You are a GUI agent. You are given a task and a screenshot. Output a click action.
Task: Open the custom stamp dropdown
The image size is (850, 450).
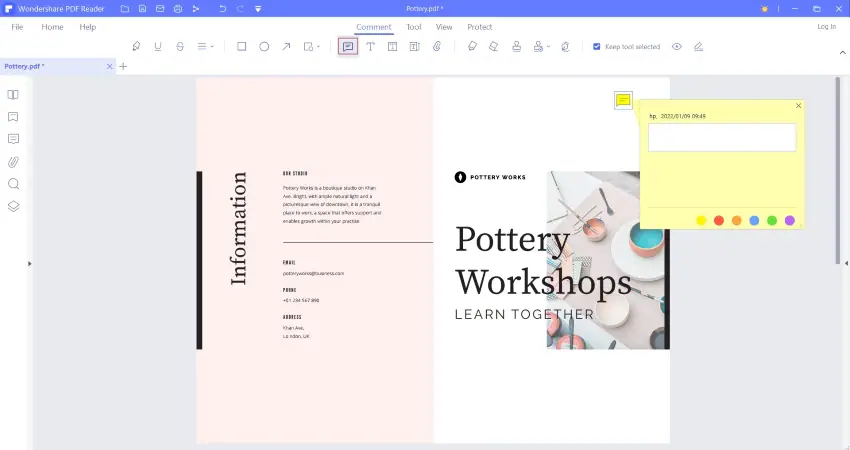[x=542, y=47]
